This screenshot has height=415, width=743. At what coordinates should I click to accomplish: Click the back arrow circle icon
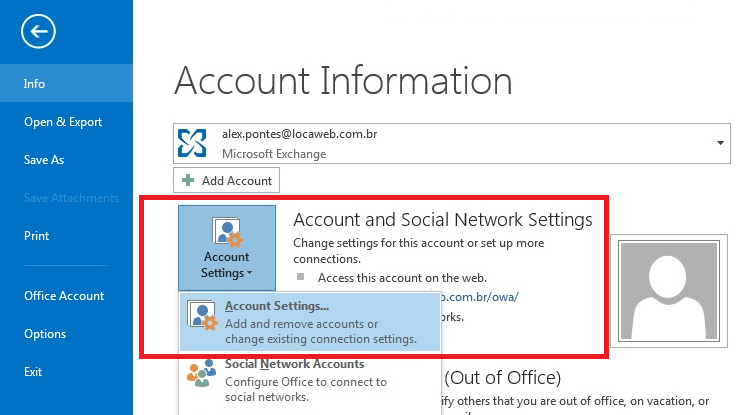pos(38,31)
